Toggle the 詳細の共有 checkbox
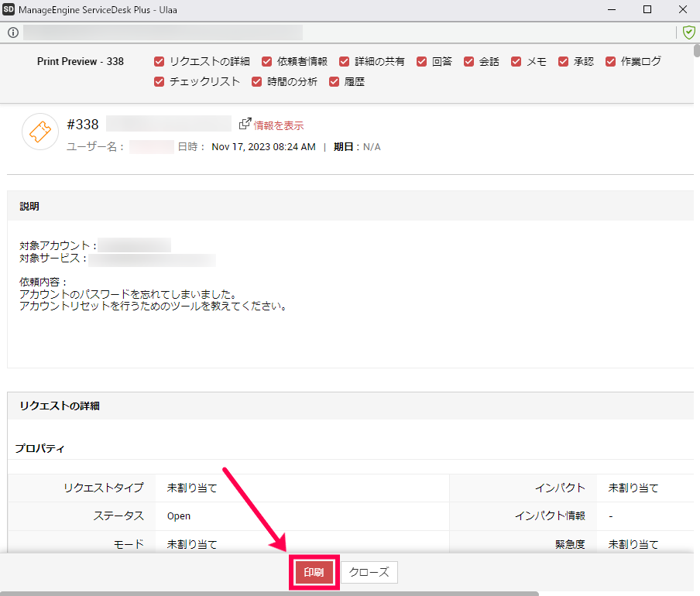The height and width of the screenshot is (596, 700). (345, 62)
